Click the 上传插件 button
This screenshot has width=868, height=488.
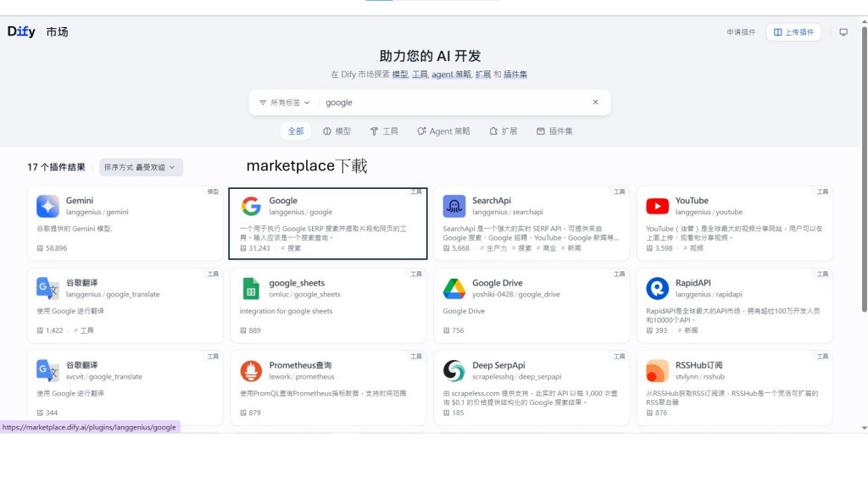click(x=793, y=32)
